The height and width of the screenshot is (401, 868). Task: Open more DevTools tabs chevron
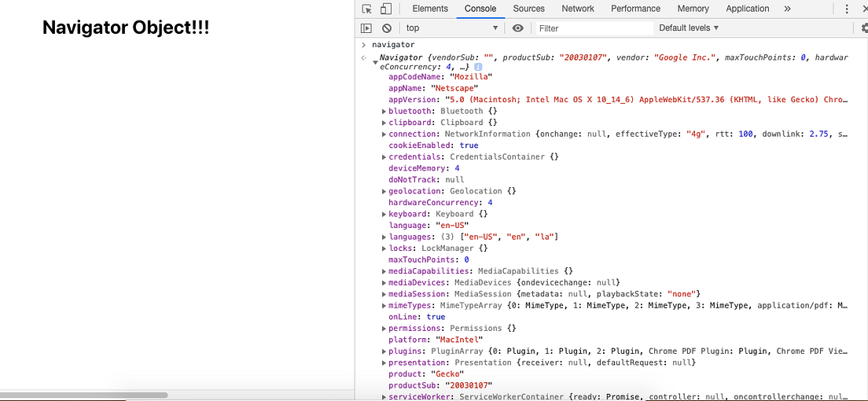[788, 9]
